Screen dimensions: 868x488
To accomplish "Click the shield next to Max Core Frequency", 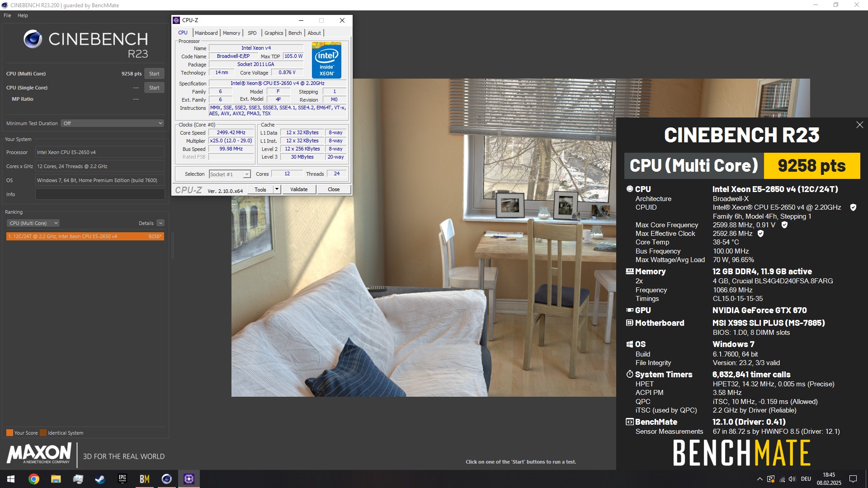I will [x=784, y=225].
